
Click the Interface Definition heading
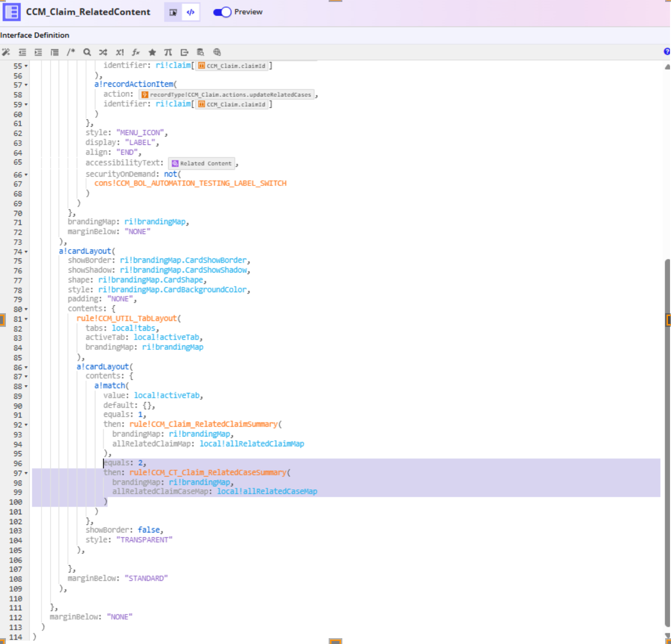tap(35, 35)
